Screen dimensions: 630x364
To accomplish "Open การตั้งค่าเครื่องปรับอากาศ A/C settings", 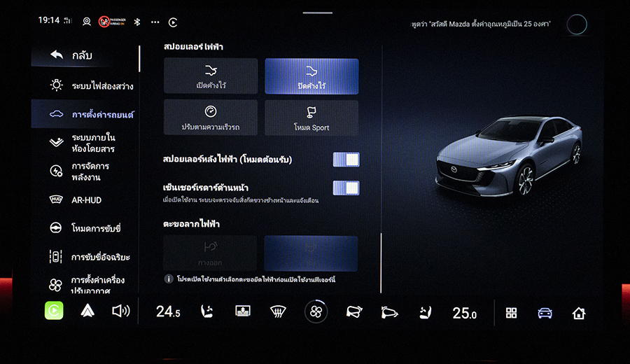I will (85, 284).
